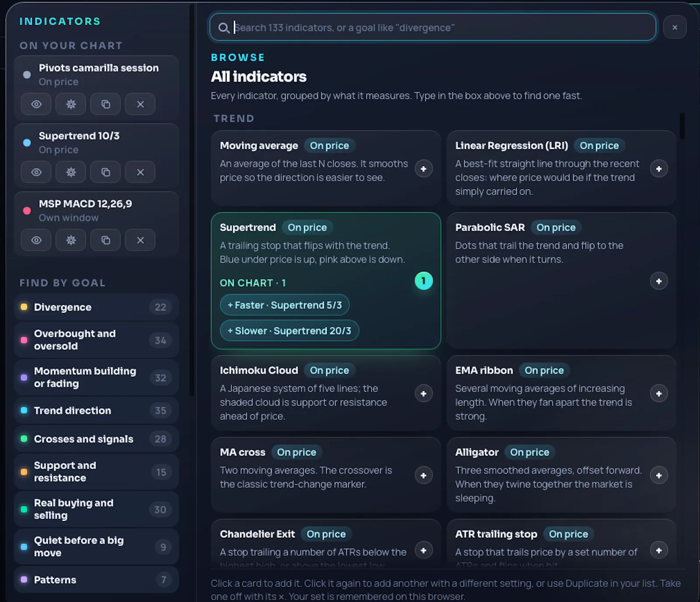Select Trend direction goal filter
This screenshot has width=700, height=602.
pyautogui.click(x=96, y=410)
